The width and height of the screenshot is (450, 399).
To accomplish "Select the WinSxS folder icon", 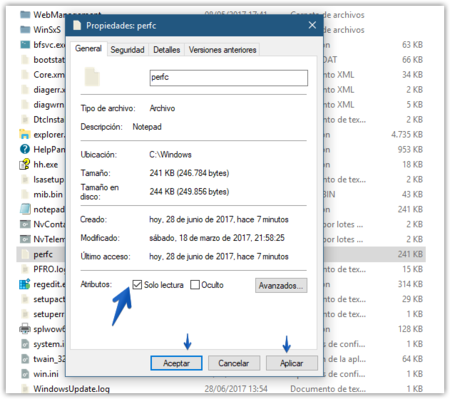I will click(x=25, y=30).
